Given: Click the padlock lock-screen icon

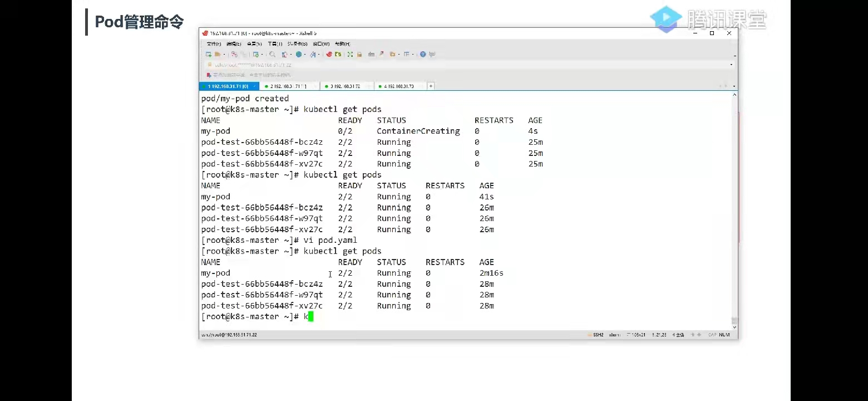Looking at the screenshot, I should click(359, 55).
